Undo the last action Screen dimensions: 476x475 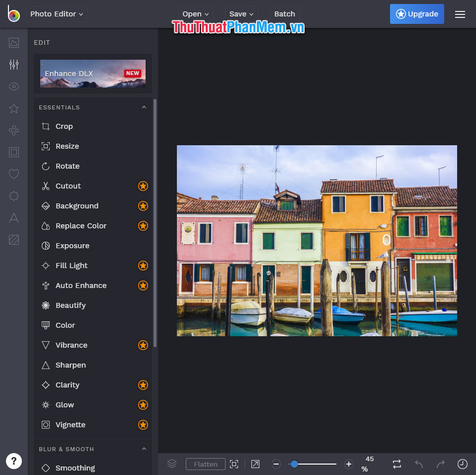pos(418,464)
